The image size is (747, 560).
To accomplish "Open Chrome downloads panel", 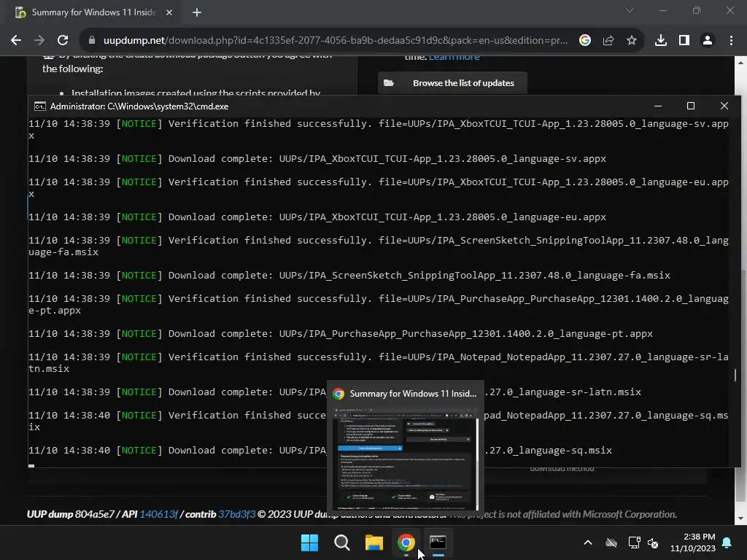I will coord(660,41).
